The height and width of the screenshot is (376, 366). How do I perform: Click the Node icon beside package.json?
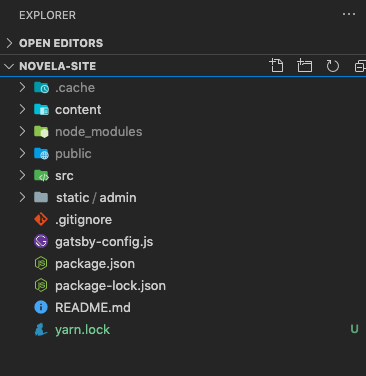coord(41,264)
